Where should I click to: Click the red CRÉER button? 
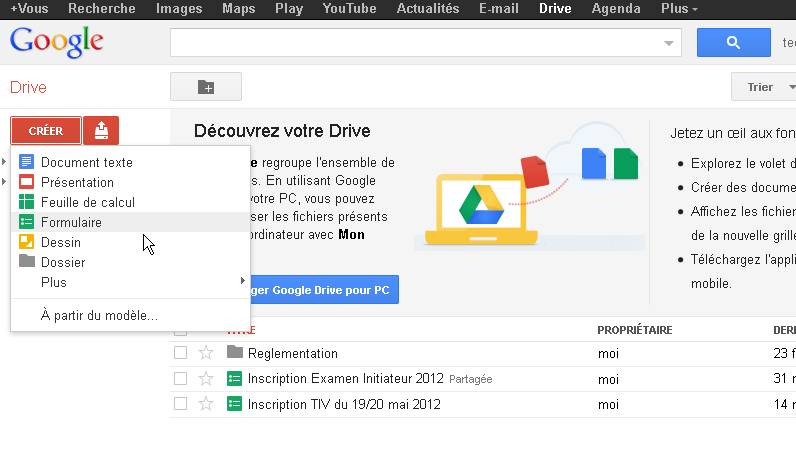click(x=46, y=131)
